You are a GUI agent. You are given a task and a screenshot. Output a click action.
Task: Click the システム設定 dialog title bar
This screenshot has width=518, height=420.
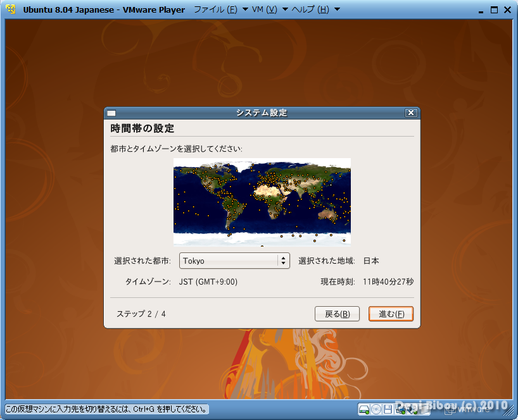coord(262,113)
